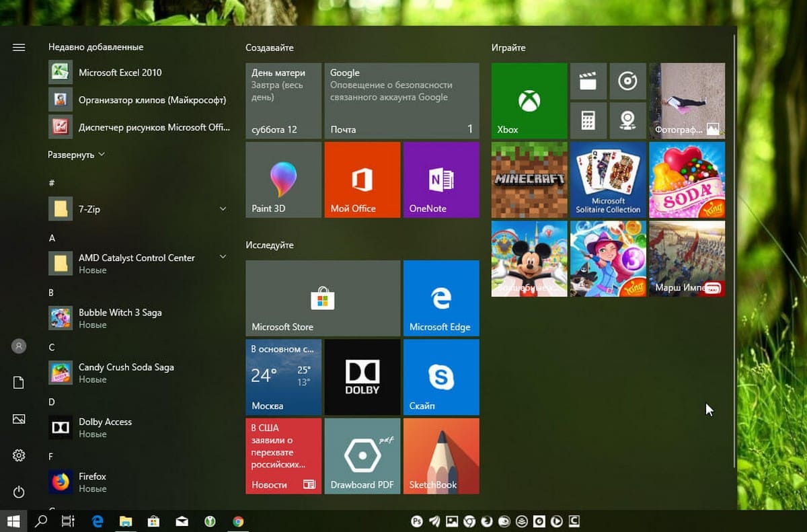Open the Mail icon on the taskbar
The image size is (807, 532).
[182, 521]
